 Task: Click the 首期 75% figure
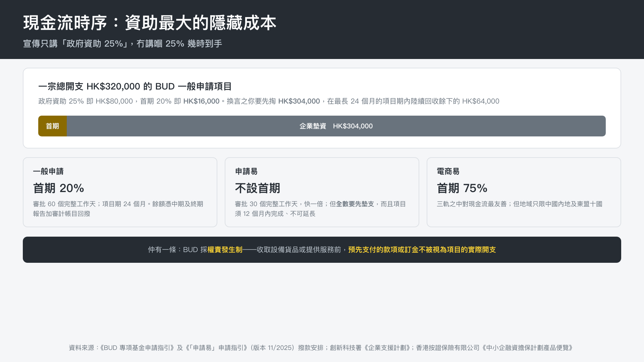[462, 188]
